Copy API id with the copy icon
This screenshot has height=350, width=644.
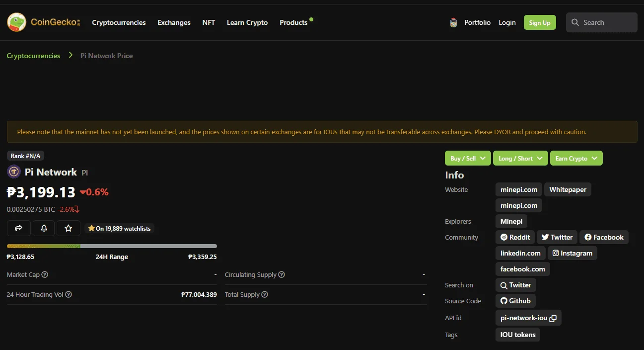[x=553, y=318]
